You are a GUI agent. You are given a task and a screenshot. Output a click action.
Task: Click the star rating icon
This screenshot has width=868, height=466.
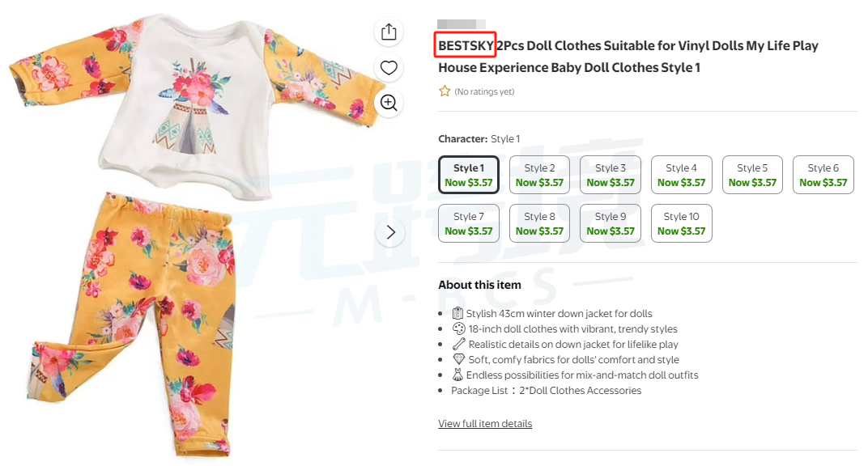pos(445,91)
